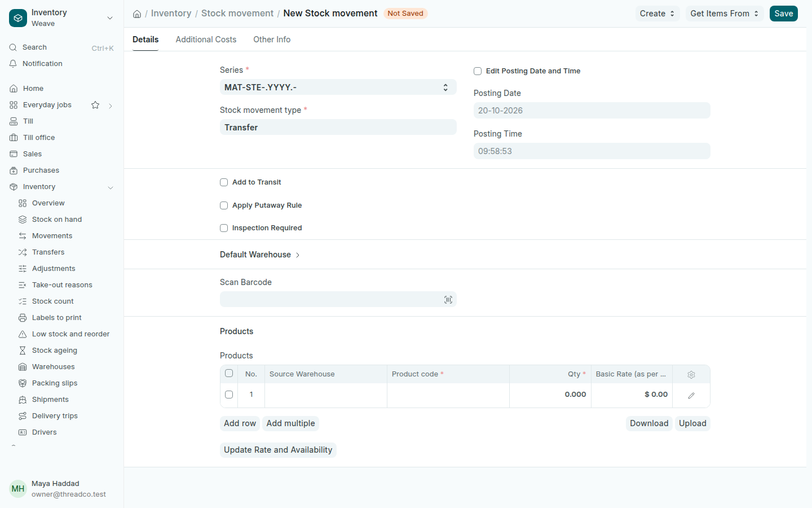Open Get Items From dropdown
The height and width of the screenshot is (508, 812).
click(x=725, y=14)
